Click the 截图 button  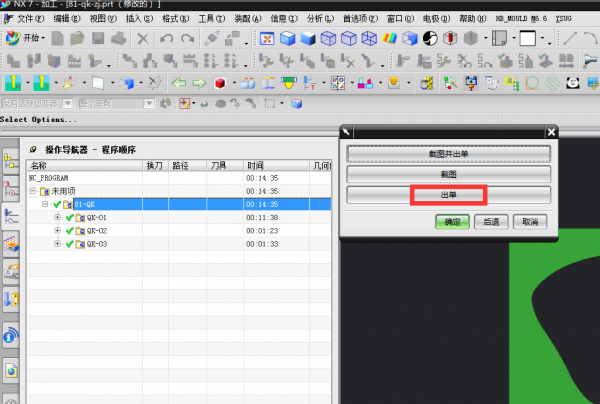tap(448, 174)
